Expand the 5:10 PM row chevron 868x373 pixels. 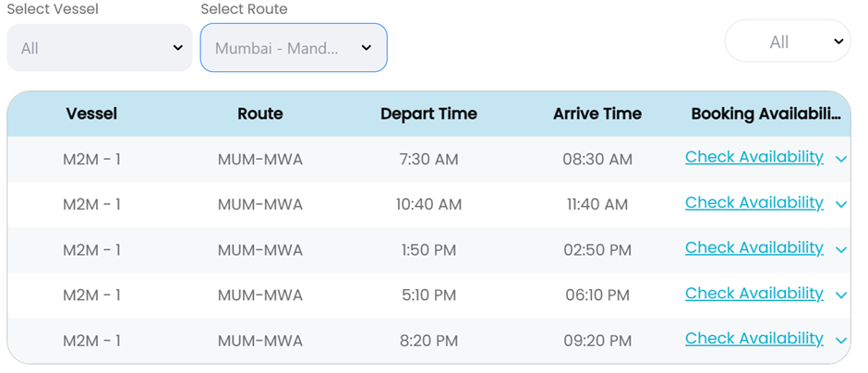coord(841,295)
